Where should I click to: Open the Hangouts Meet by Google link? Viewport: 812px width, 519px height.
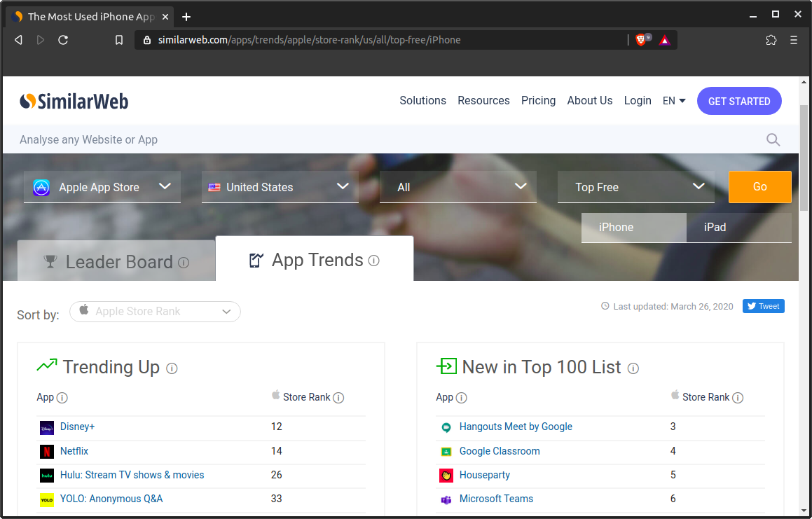point(516,427)
